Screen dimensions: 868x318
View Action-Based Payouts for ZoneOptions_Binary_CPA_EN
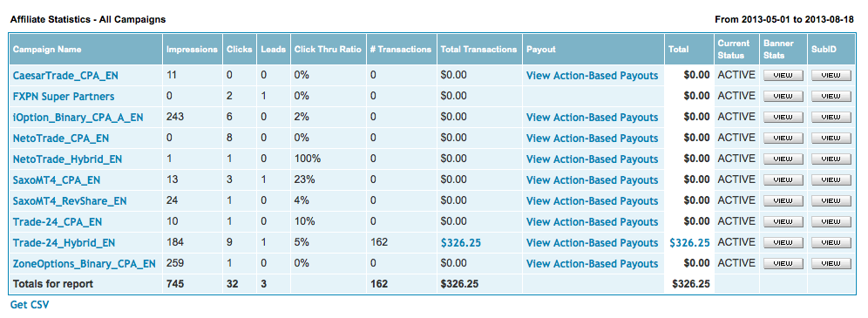[592, 264]
